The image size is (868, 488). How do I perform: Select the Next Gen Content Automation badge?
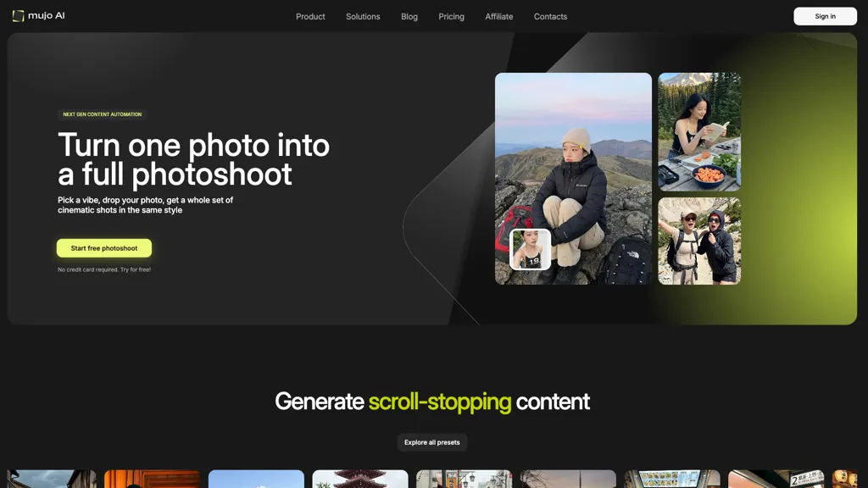click(102, 114)
